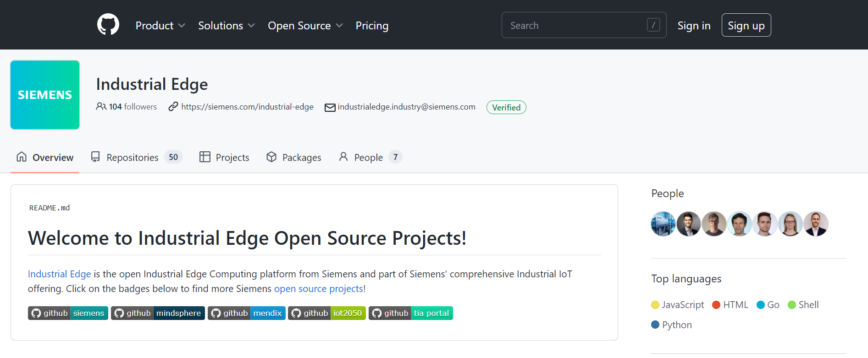The image size is (868, 358).
Task: Click the blue Go language dot
Action: [761, 305]
